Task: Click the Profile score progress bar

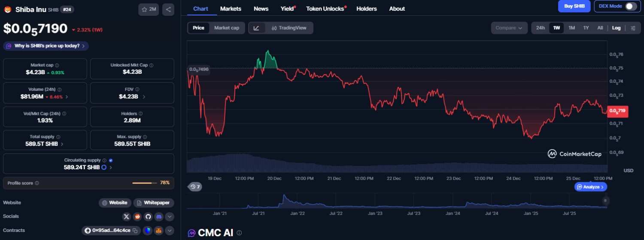Action: [x=145, y=183]
